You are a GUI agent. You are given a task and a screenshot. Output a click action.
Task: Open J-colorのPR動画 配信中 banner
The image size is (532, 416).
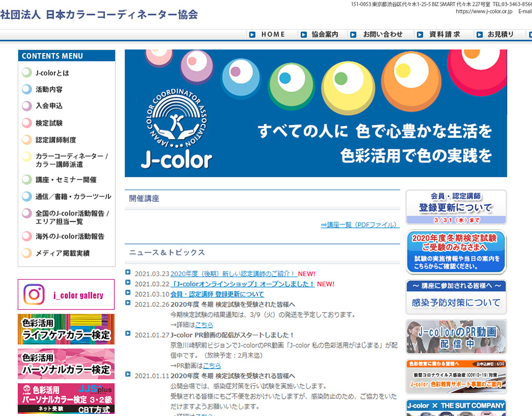(x=456, y=336)
